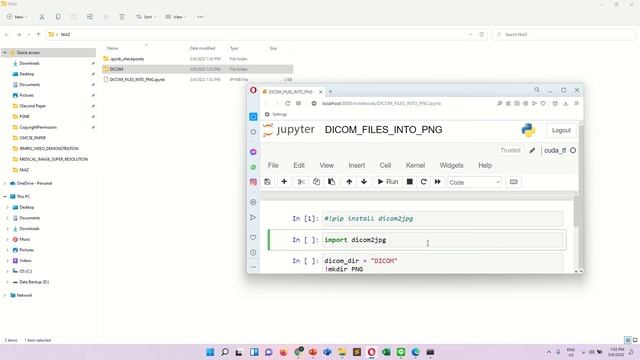The height and width of the screenshot is (360, 640).
Task: Open Messenger in Opera sidebar
Action: [x=253, y=152]
